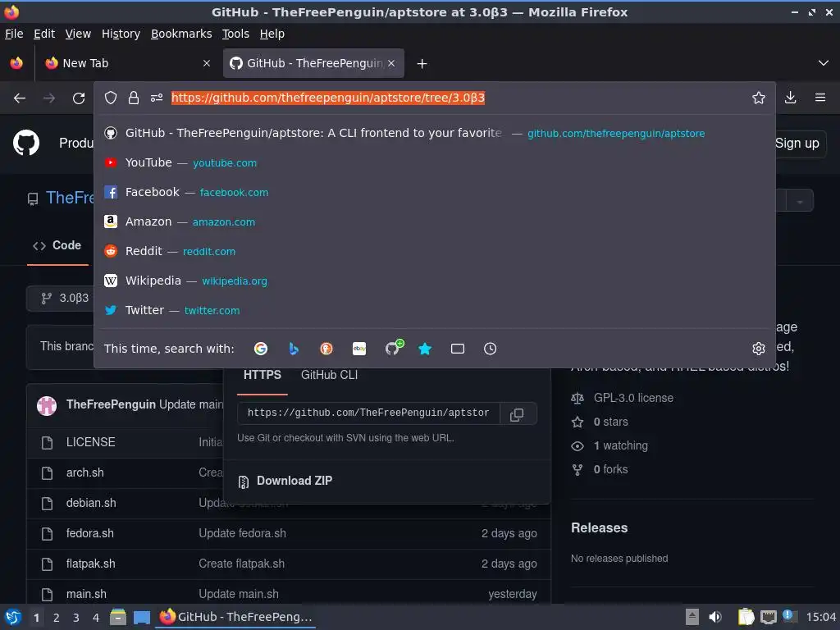840x630 pixels.
Task: Open the Edit menu
Action: 44,34
